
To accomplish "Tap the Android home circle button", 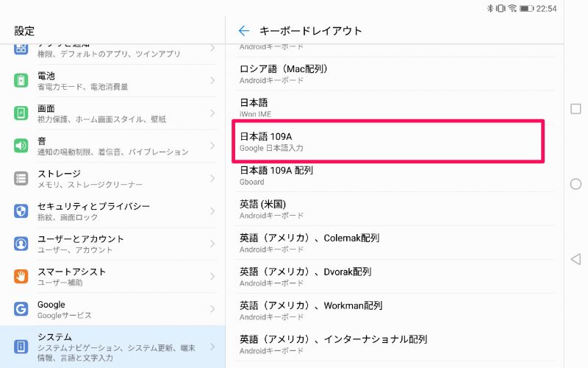I will point(576,184).
